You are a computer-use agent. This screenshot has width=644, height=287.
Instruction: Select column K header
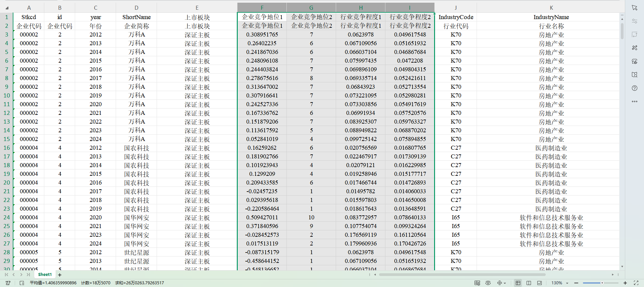pos(551,8)
